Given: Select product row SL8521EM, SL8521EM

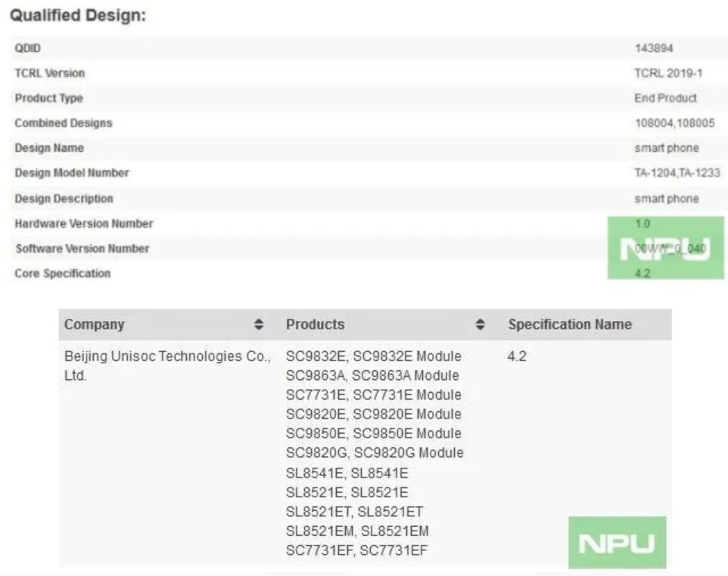Looking at the screenshot, I should tap(357, 531).
